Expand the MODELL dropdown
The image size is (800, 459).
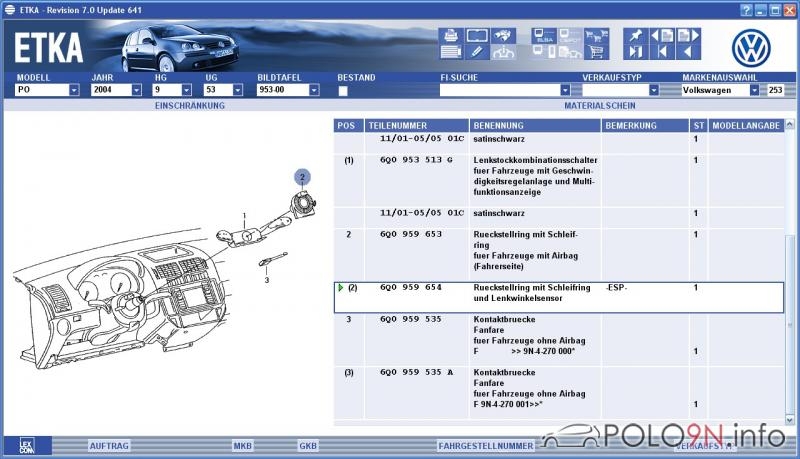coord(74,90)
